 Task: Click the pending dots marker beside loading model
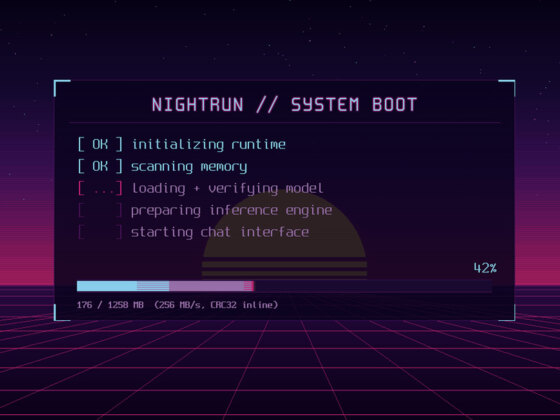100,188
